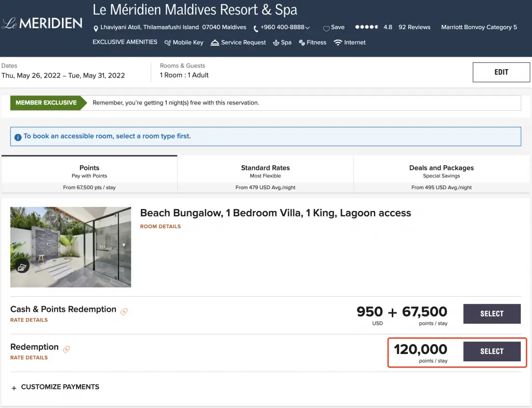Select the Points tab
This screenshot has height=408, width=532.
(x=89, y=174)
